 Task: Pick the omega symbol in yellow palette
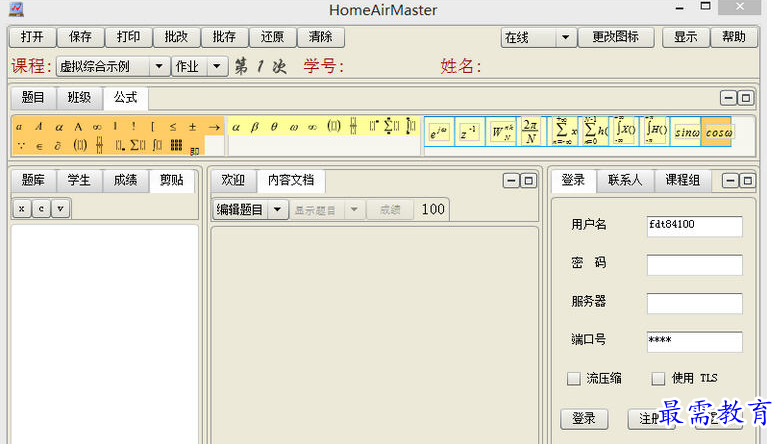[293, 127]
